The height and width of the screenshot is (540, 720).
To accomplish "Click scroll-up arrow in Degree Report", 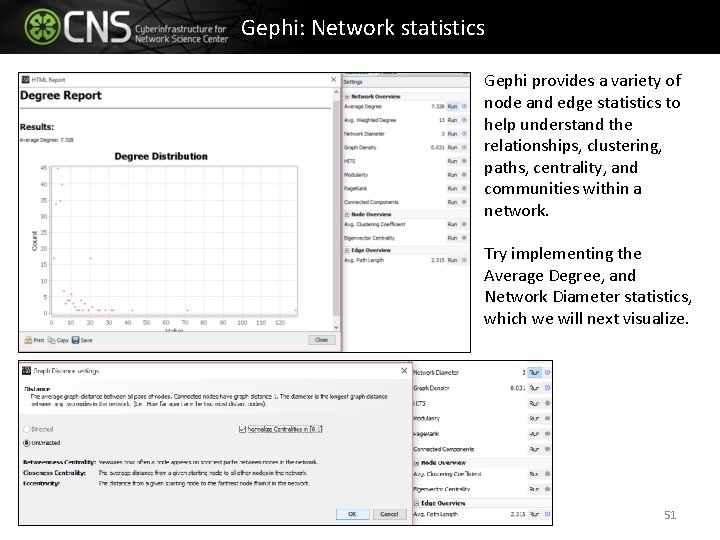I will (x=336, y=92).
